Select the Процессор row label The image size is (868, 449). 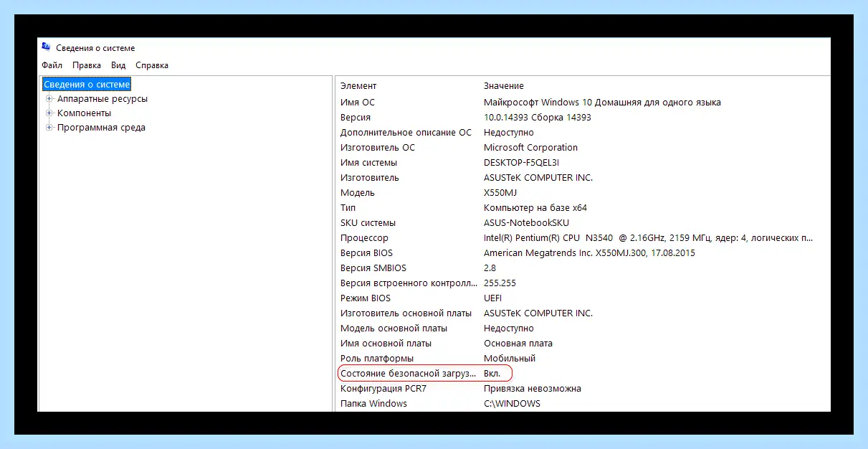[x=364, y=238]
